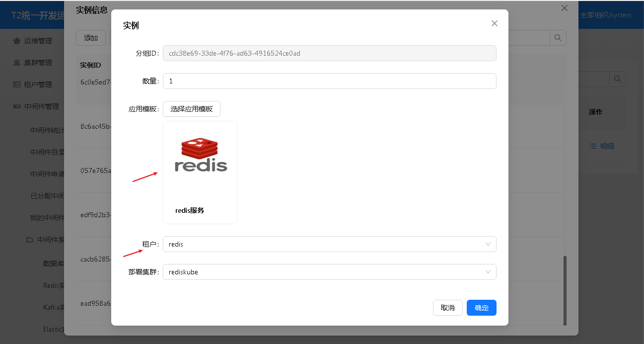This screenshot has height=344, width=644.
Task: Click the 集群管理 sidebar icon
Action: [x=17, y=63]
